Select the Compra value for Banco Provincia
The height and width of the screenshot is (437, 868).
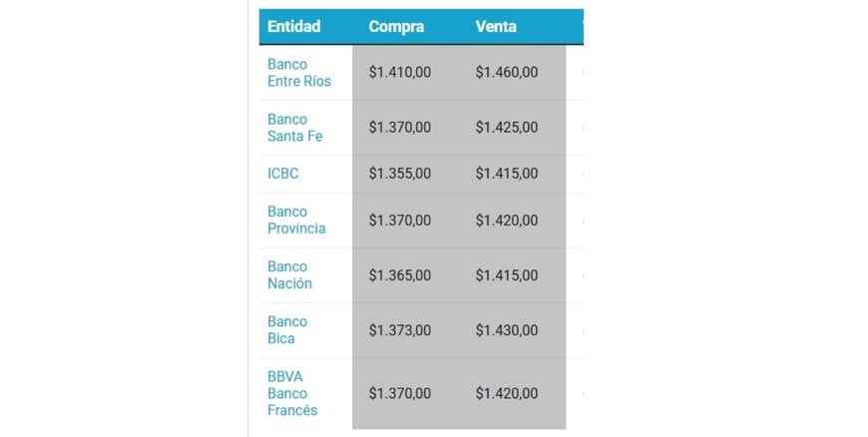[x=400, y=219]
